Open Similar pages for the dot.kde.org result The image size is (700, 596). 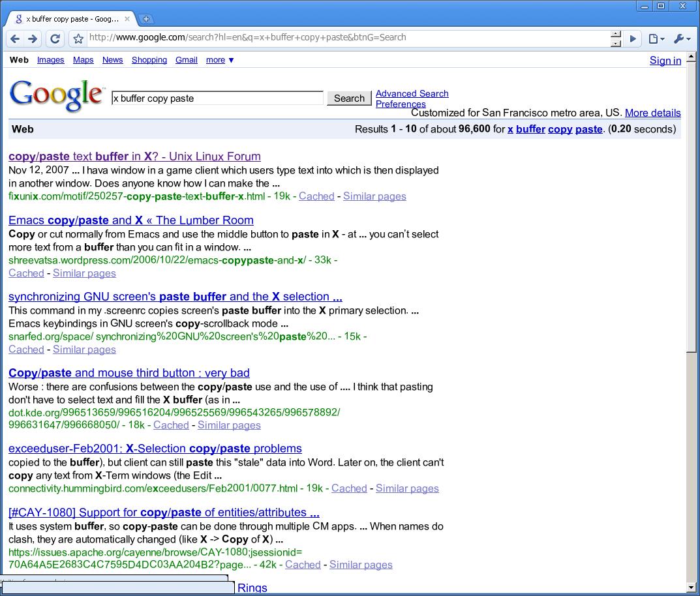pyautogui.click(x=229, y=425)
